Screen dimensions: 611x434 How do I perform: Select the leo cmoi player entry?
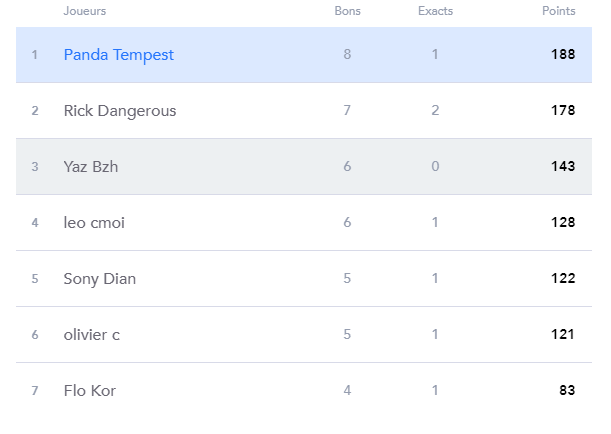coord(94,223)
